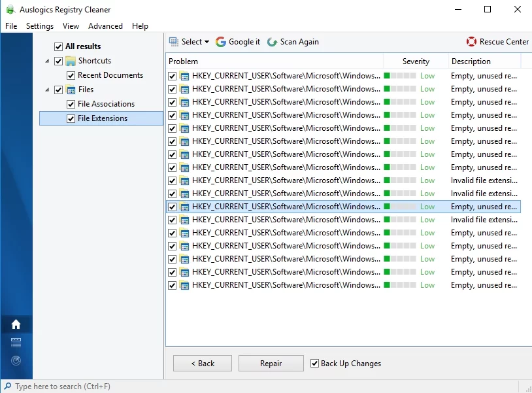Screen dimensions: 532x393
Task: Click the radar scan sidebar icon
Action: [x=16, y=360]
